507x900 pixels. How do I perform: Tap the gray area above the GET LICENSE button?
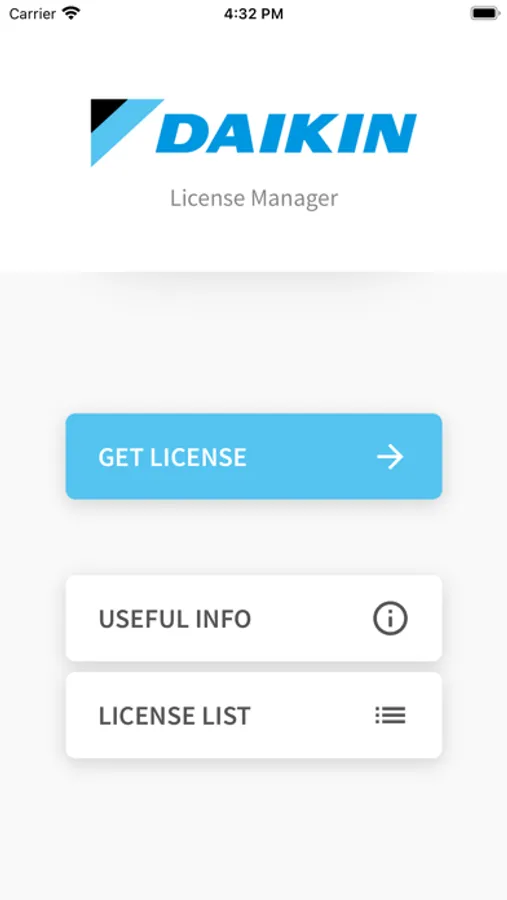point(253,344)
